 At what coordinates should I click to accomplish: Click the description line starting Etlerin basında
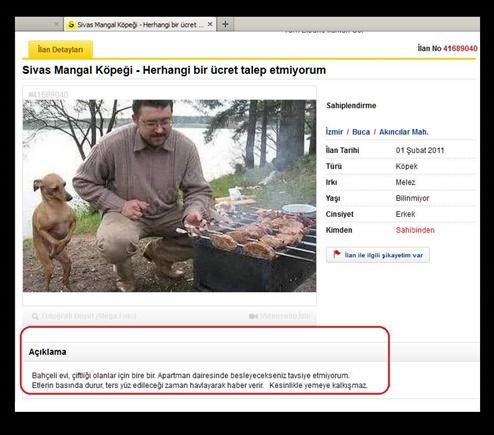200,385
